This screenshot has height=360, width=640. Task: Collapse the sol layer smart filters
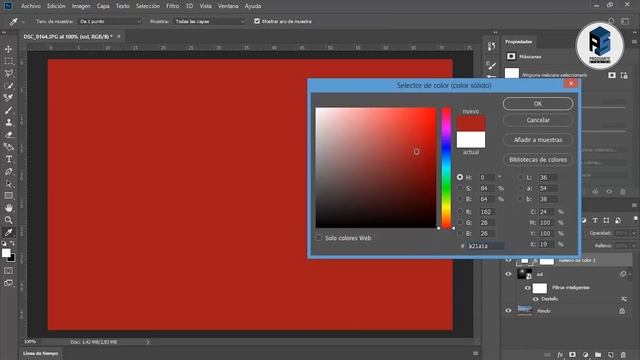tap(629, 274)
